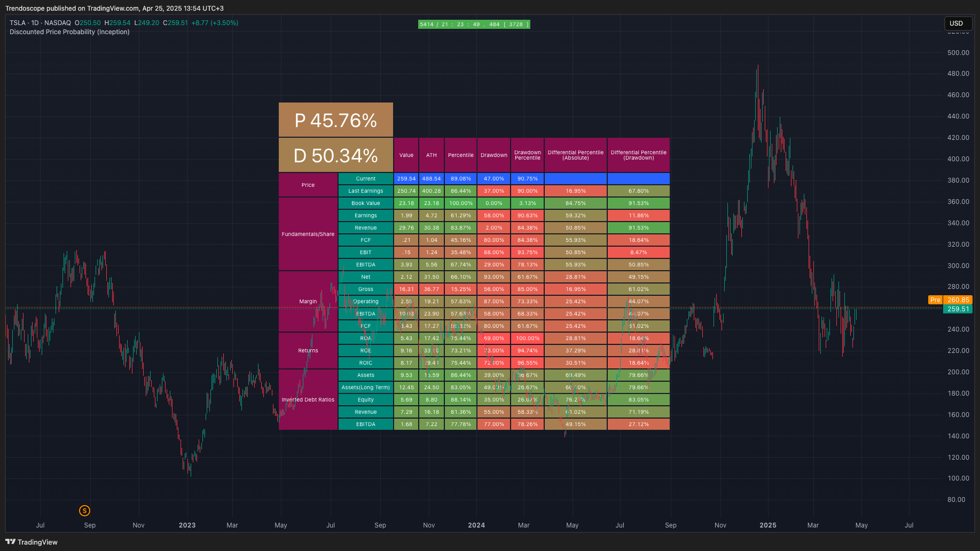
Task: Click the 8.47% EBIT differential drawdown cell
Action: pos(639,253)
